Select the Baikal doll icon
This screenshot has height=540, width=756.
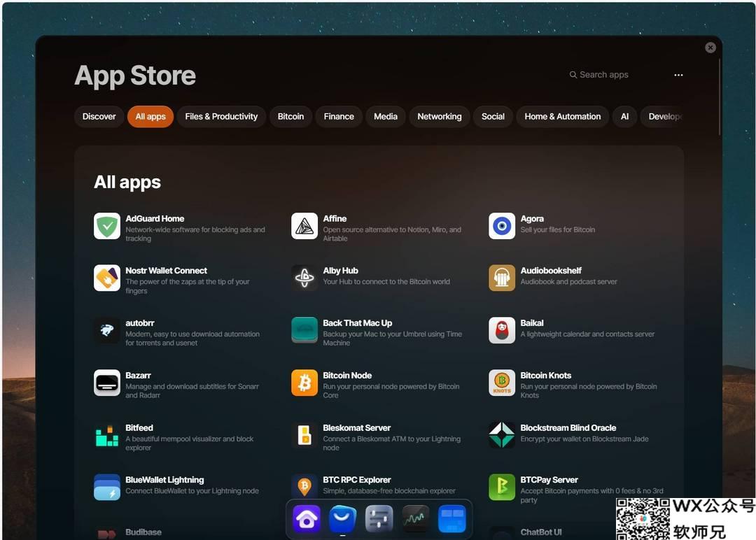(x=502, y=330)
